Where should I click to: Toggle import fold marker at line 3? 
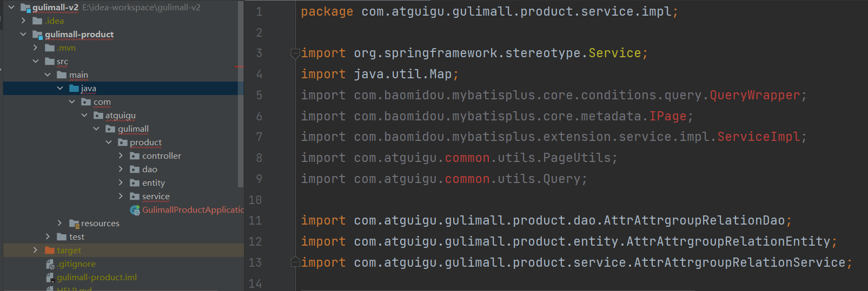tap(295, 53)
